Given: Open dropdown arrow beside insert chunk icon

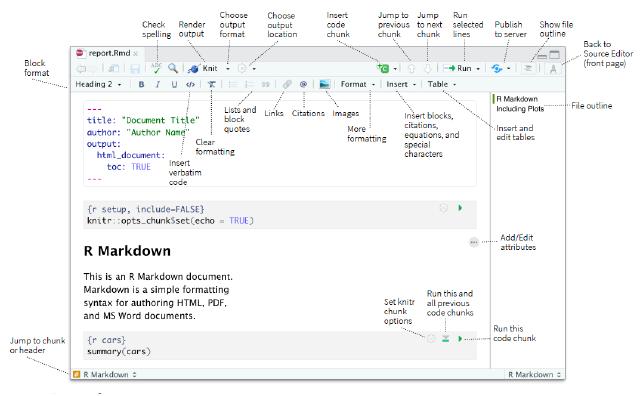Looking at the screenshot, I should pos(395,69).
